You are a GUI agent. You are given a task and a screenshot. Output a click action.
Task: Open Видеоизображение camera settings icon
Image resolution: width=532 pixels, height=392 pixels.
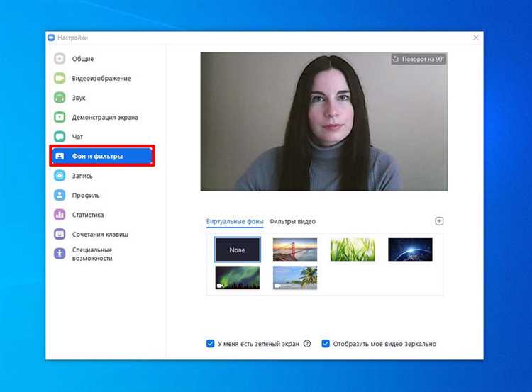click(x=60, y=78)
